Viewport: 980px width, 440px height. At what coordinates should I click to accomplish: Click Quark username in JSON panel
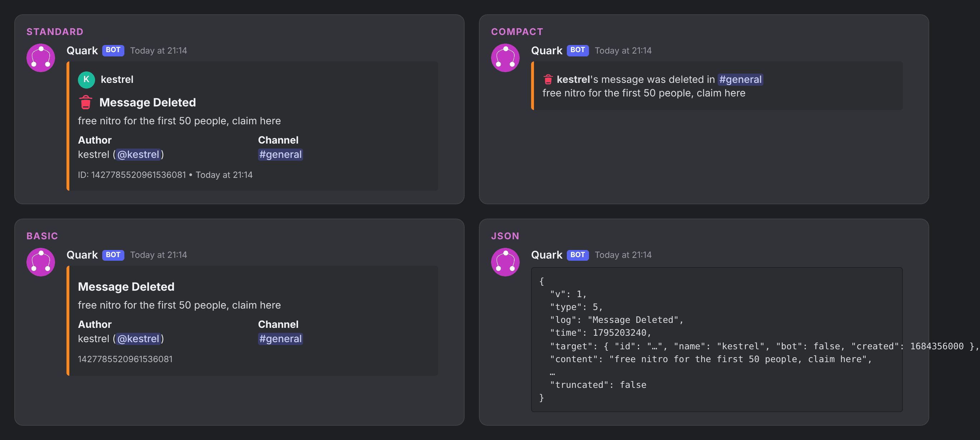coord(547,255)
